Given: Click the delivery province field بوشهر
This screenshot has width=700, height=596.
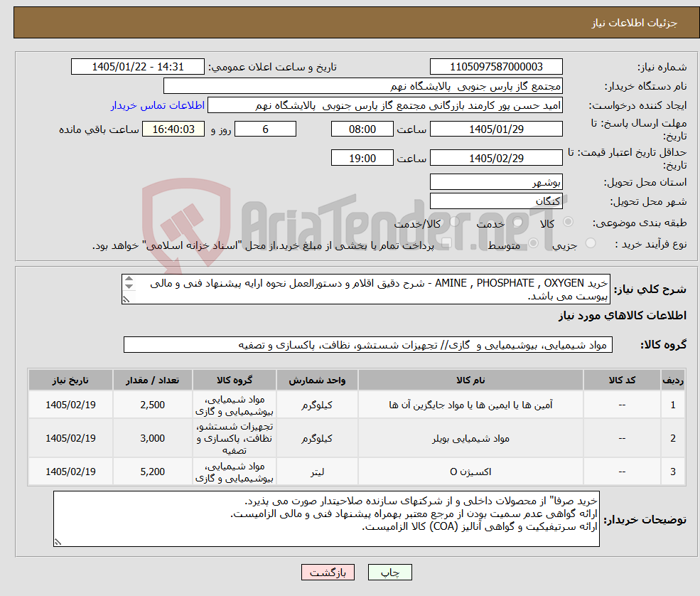Looking at the screenshot, I should point(496,182).
